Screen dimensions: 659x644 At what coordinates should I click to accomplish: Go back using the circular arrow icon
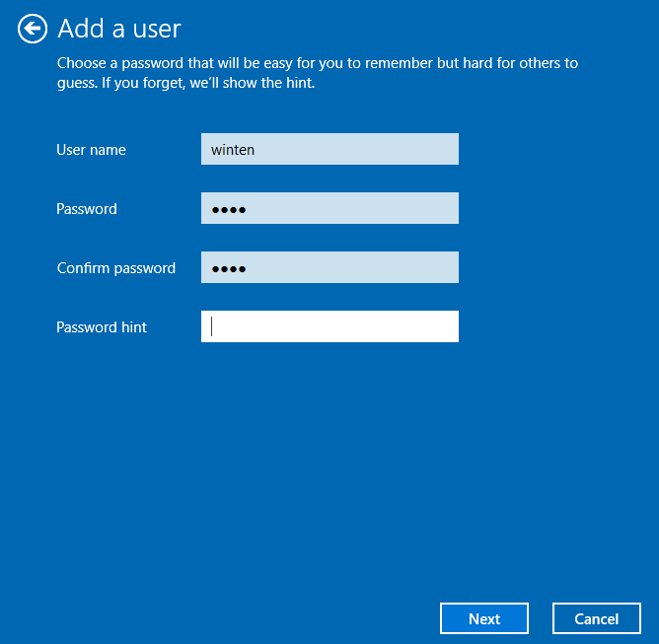coord(33,29)
